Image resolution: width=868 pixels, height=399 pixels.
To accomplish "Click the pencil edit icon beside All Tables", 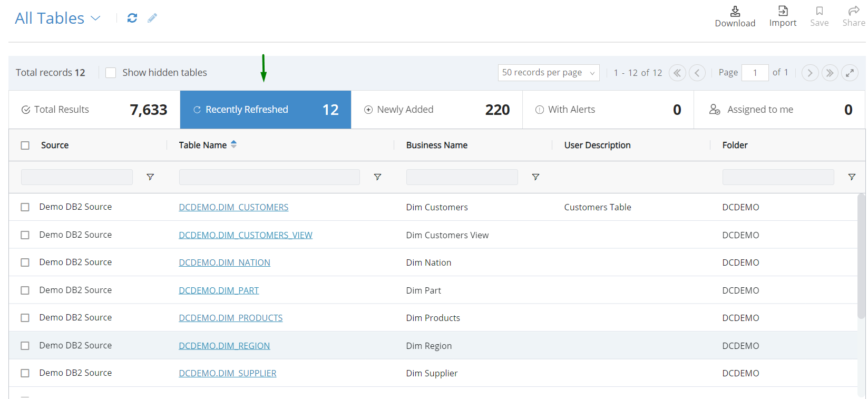I will click(152, 18).
